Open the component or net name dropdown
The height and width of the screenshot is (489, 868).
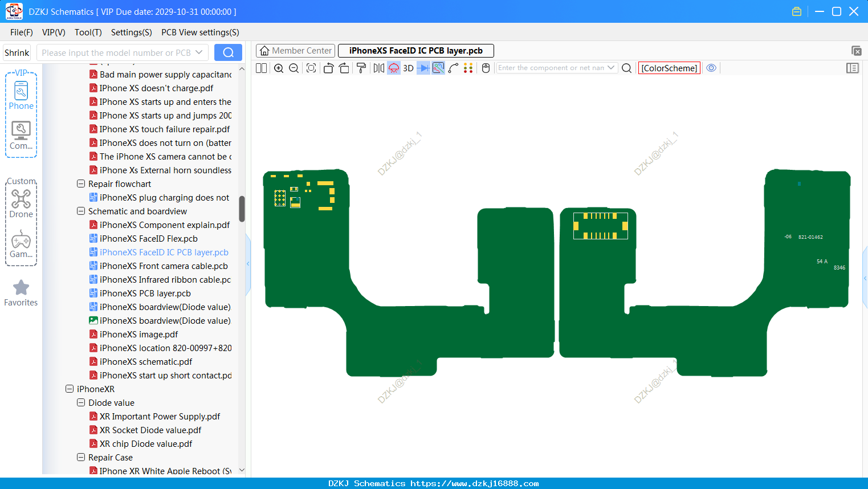tap(612, 68)
